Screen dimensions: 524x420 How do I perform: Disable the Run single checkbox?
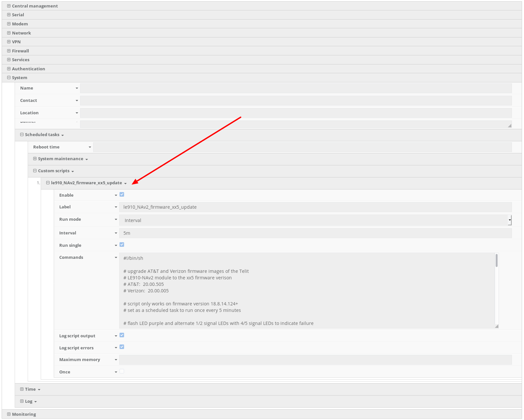pos(122,245)
